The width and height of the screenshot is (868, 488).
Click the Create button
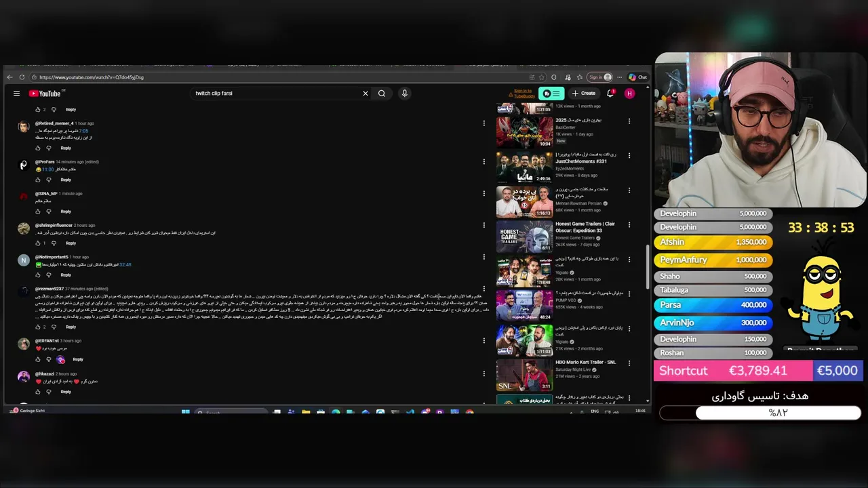[x=584, y=94]
